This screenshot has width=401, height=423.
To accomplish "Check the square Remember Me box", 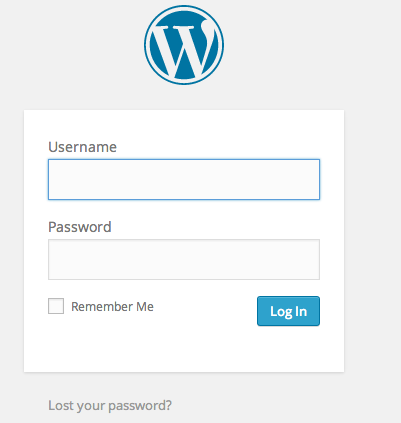I will [56, 306].
